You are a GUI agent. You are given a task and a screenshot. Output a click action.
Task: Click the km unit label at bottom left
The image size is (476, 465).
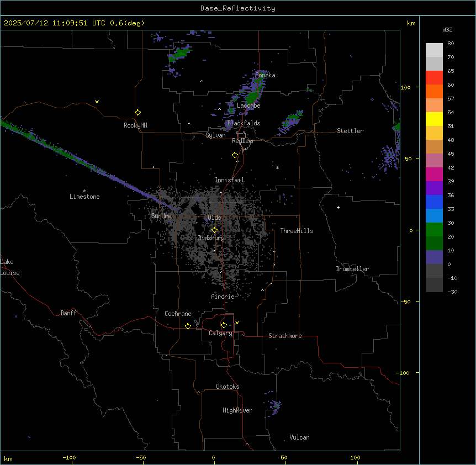[x=8, y=458]
